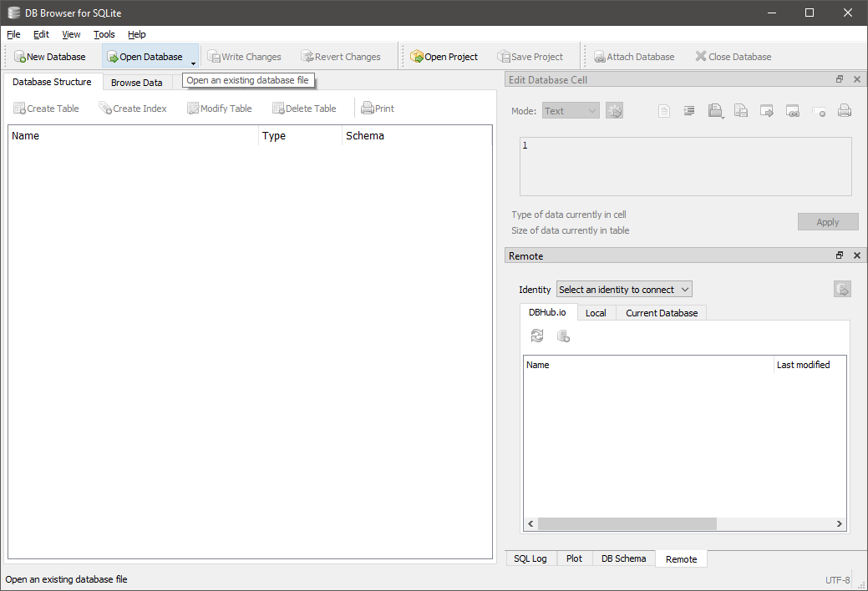
Task: Click refresh icon in DBHub.io tab
Action: pyautogui.click(x=537, y=336)
